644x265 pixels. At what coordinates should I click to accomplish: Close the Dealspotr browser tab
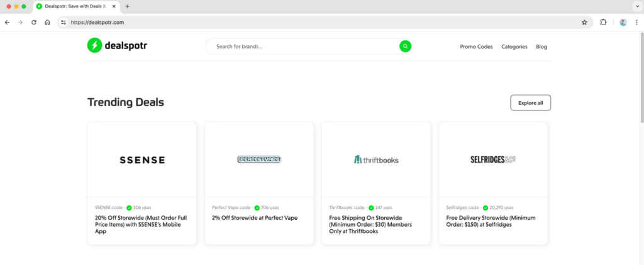point(114,6)
